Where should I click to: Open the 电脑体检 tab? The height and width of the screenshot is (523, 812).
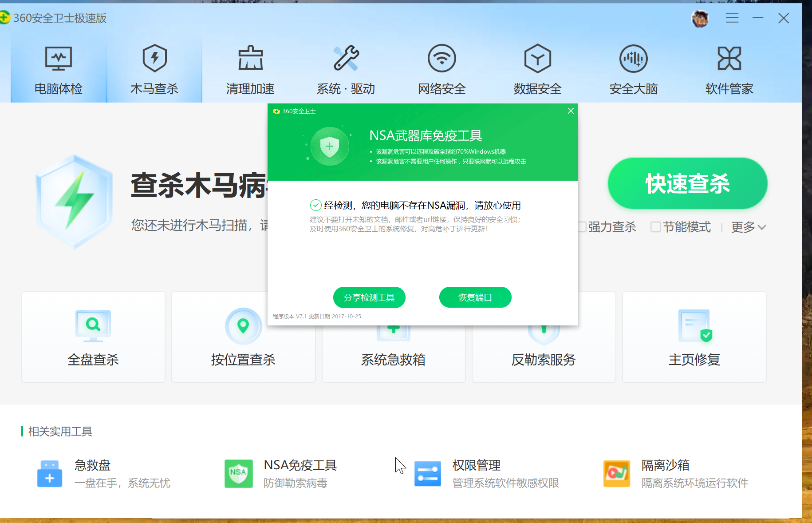click(59, 69)
